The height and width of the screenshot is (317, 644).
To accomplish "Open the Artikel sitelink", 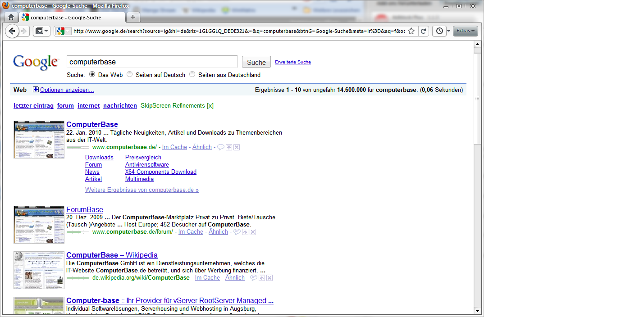I will 93,179.
